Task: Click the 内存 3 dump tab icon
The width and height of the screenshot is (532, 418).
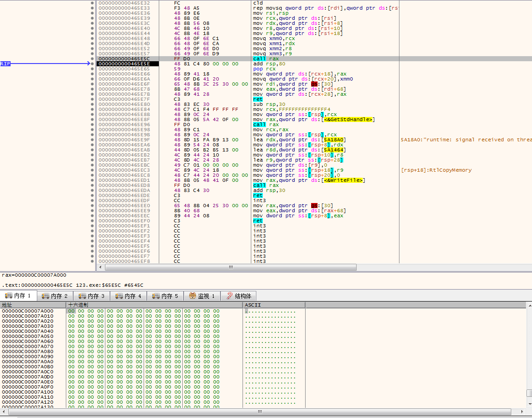Action: click(x=82, y=296)
